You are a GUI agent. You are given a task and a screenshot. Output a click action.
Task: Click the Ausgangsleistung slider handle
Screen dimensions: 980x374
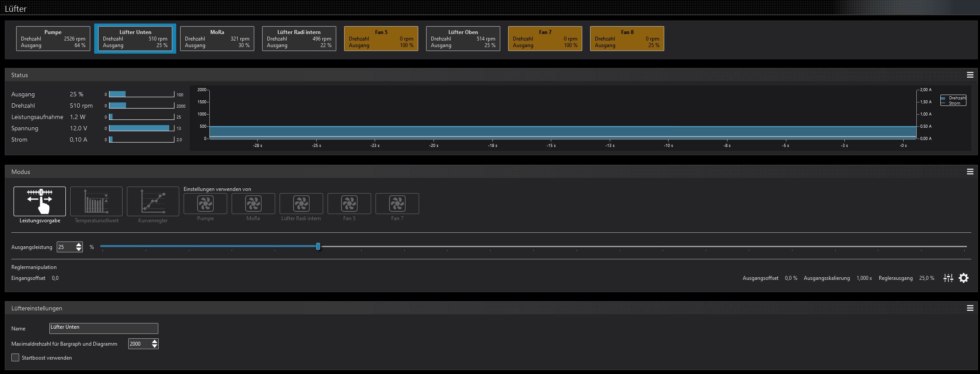click(x=318, y=247)
